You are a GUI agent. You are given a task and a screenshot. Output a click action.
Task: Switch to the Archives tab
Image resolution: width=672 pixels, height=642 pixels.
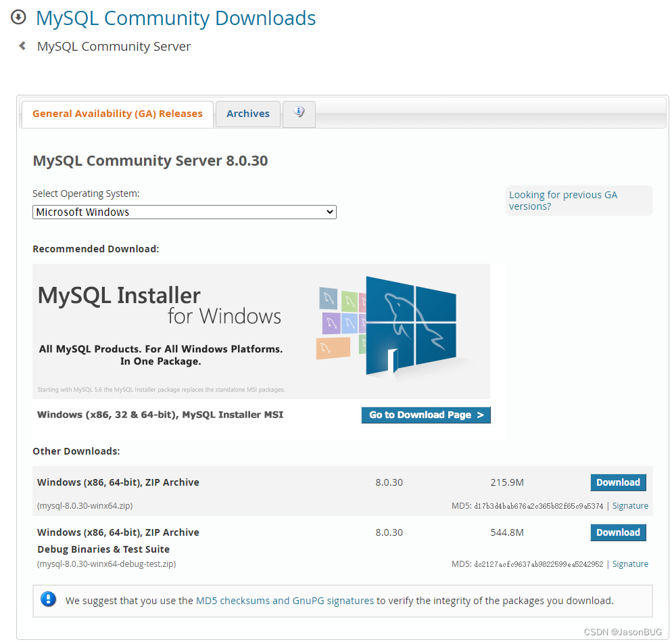[x=248, y=114]
